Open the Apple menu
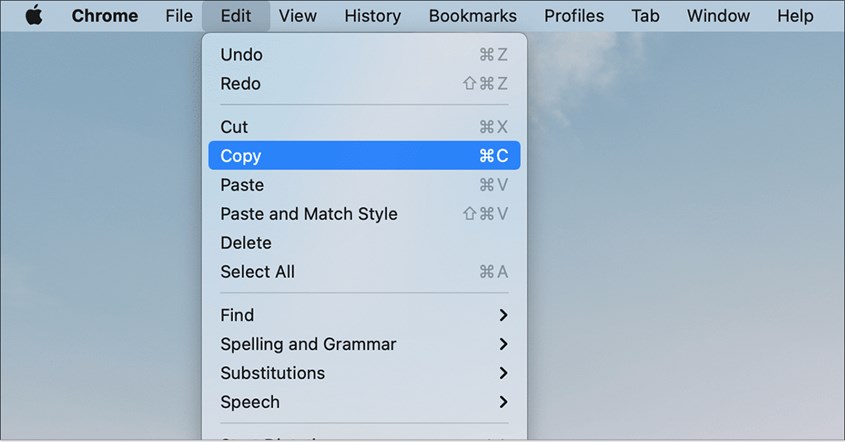This screenshot has width=845, height=442. coord(34,16)
